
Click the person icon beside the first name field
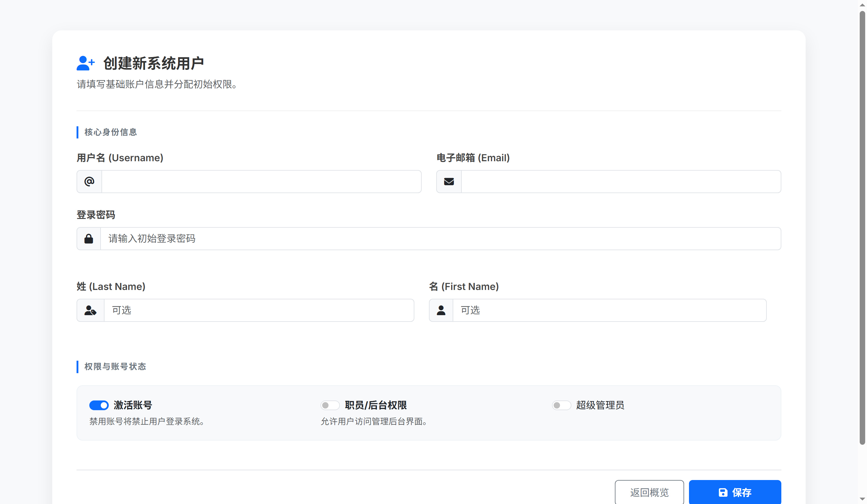pyautogui.click(x=441, y=310)
